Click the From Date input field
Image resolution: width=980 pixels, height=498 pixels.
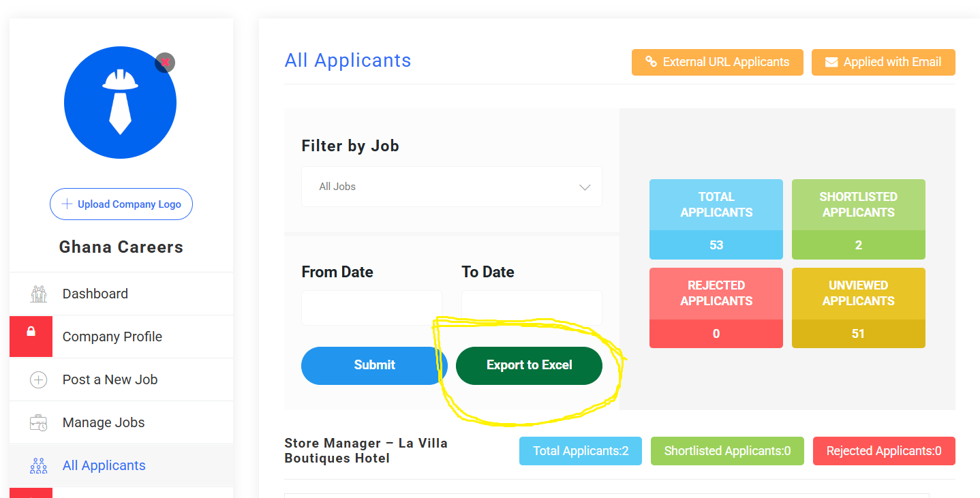tap(371, 307)
